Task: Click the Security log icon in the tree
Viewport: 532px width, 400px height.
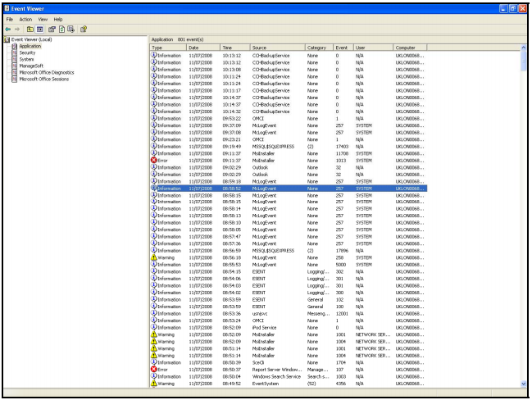Action: [14, 53]
